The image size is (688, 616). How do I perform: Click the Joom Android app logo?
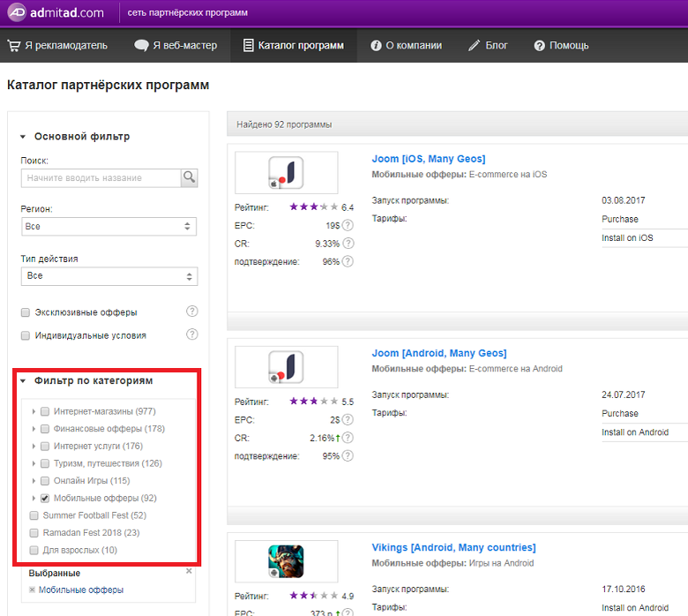(286, 367)
